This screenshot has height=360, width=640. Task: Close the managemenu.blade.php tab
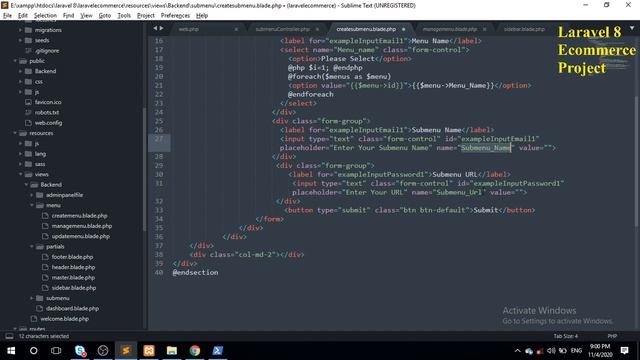point(484,29)
